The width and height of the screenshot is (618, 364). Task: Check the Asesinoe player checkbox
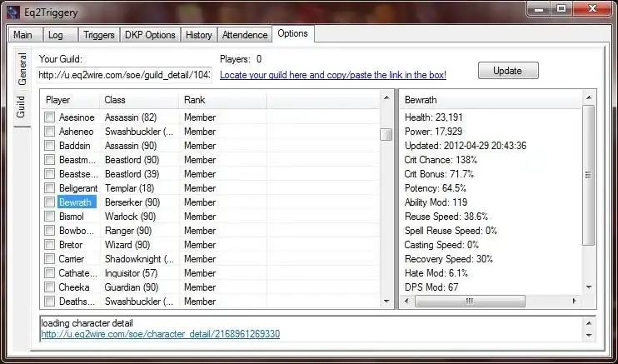tap(50, 117)
